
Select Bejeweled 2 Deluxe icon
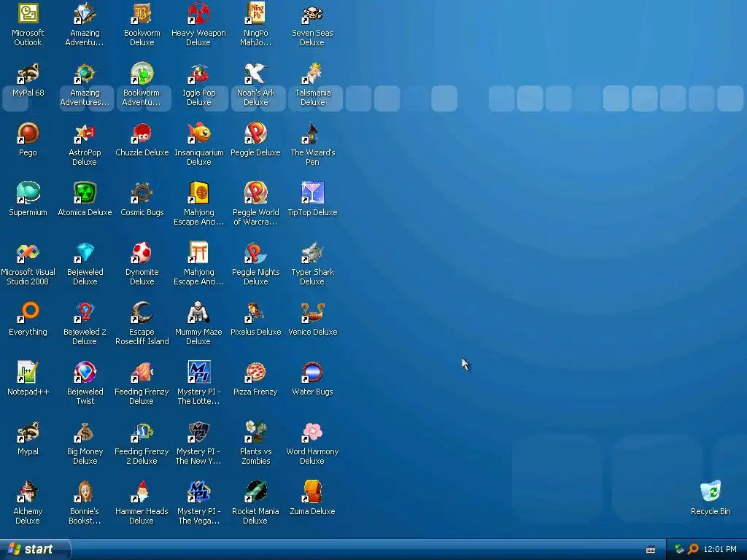[x=85, y=312]
